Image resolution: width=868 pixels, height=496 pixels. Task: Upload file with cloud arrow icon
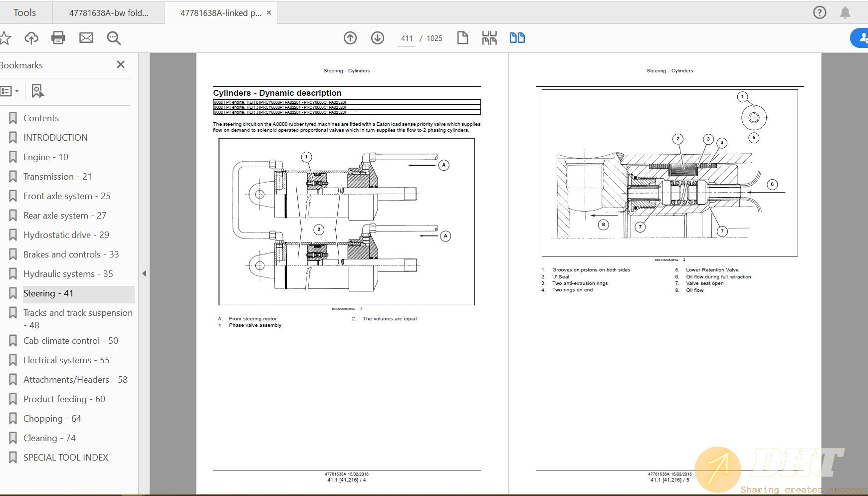[x=31, y=38]
